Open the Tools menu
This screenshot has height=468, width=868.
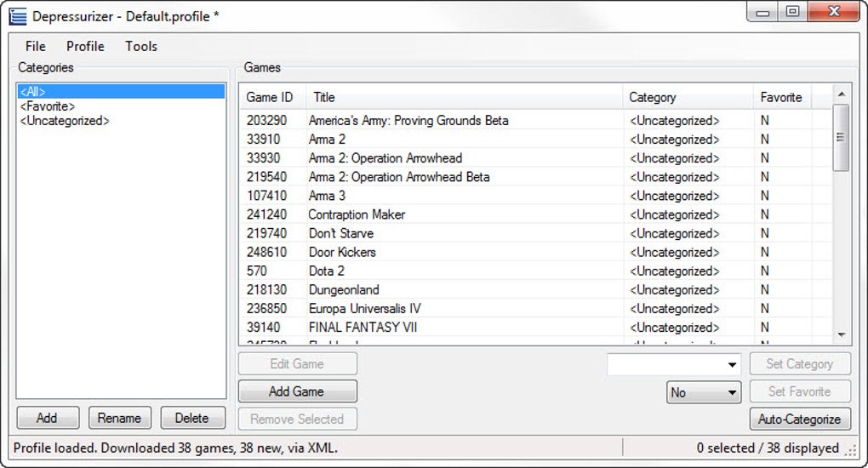141,47
